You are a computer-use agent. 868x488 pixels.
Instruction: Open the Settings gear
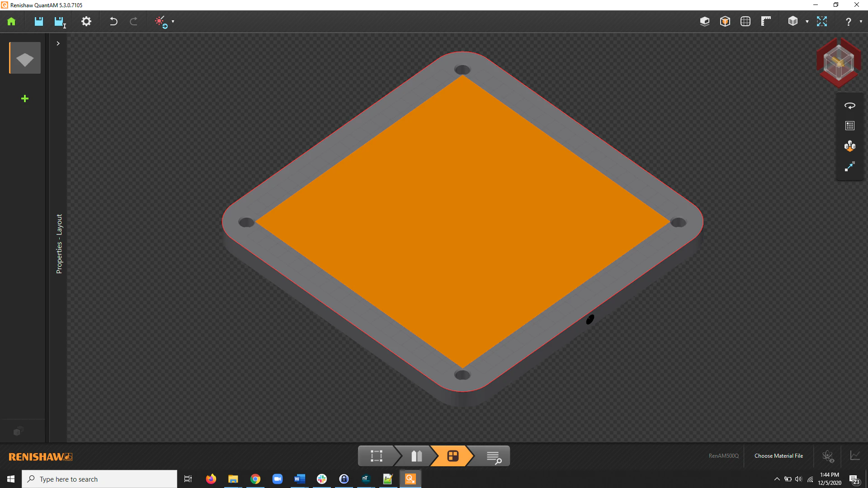pyautogui.click(x=86, y=21)
